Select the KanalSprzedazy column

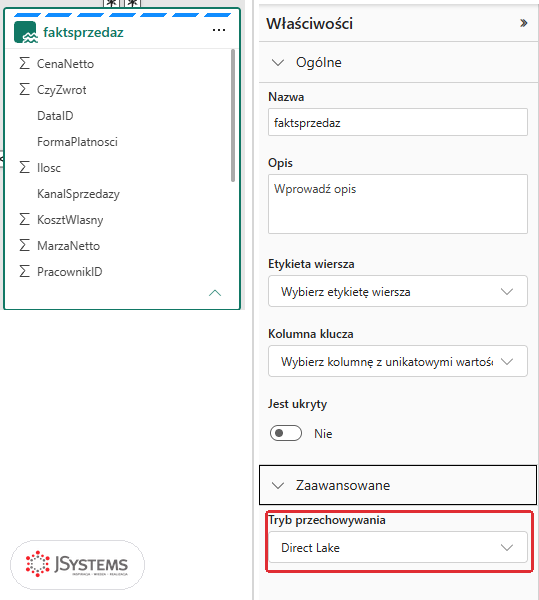[x=78, y=194]
